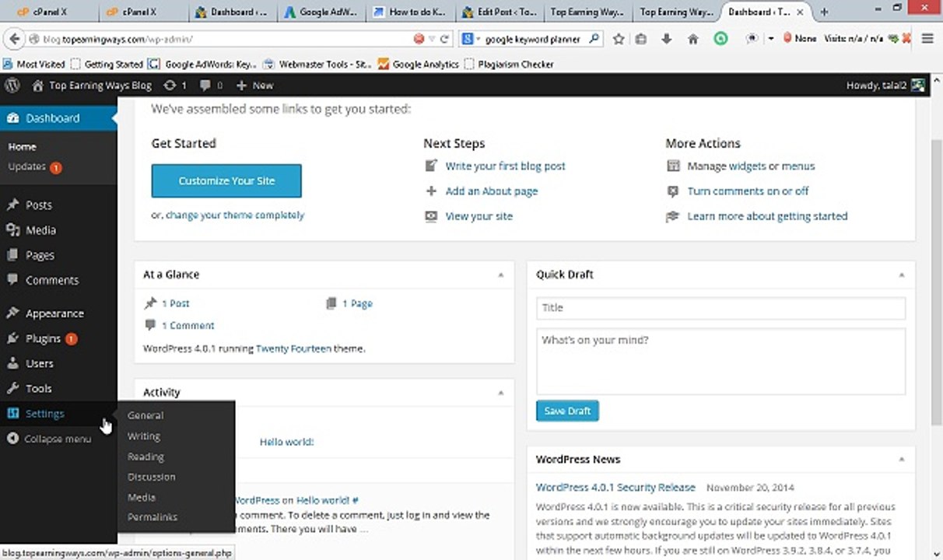This screenshot has width=943, height=560.
Task: Open the 1 Comment link
Action: pos(188,326)
